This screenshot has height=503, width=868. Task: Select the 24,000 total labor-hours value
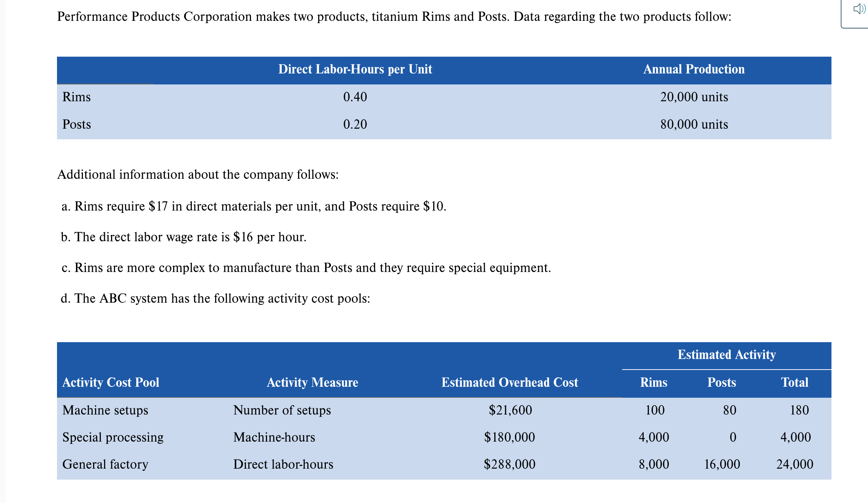(x=795, y=464)
